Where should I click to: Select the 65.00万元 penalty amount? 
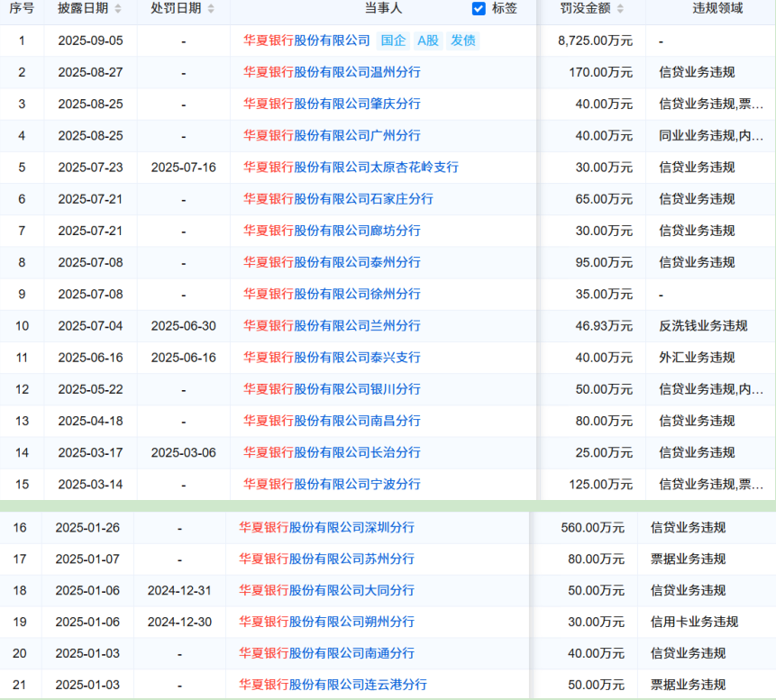604,199
